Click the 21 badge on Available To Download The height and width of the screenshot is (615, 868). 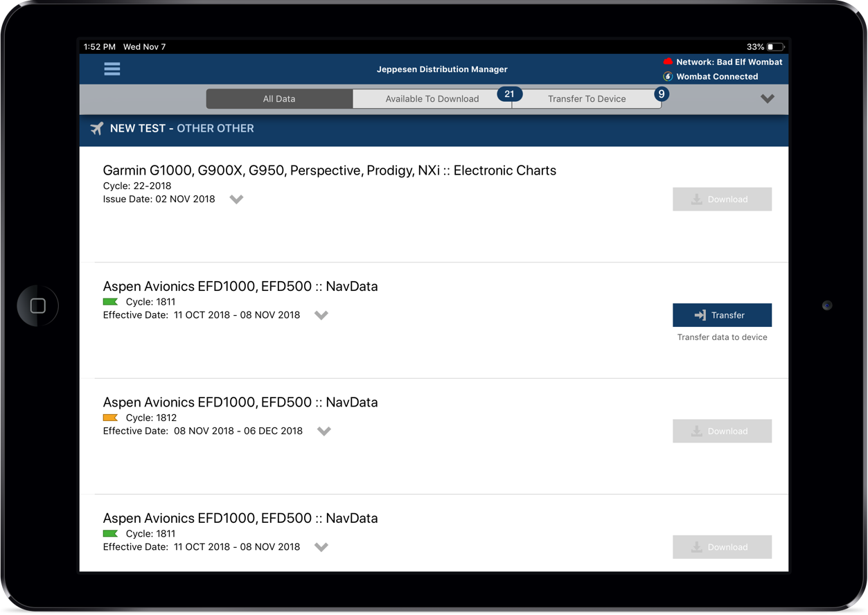click(509, 93)
